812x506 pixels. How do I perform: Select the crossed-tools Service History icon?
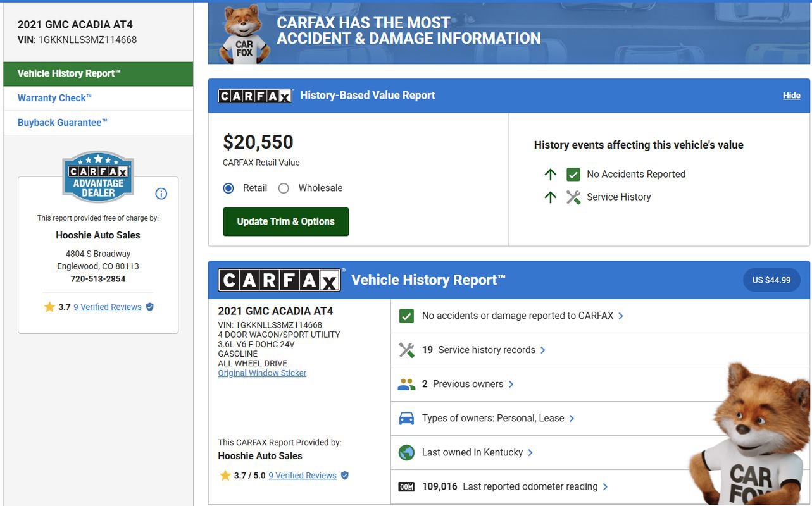(573, 196)
